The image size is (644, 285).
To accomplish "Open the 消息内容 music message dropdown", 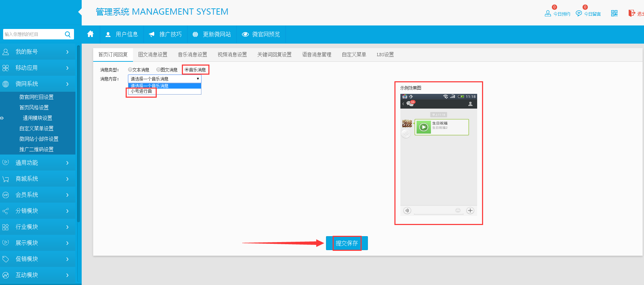I will 164,79.
